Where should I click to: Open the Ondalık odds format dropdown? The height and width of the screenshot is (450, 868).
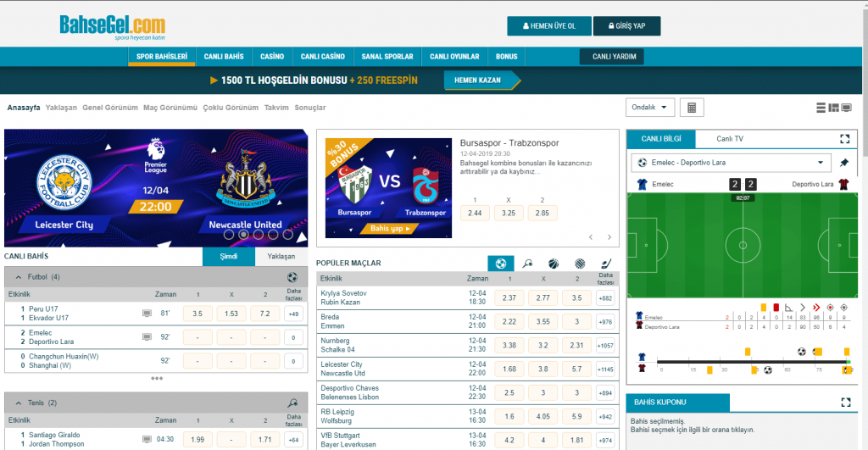(x=650, y=108)
